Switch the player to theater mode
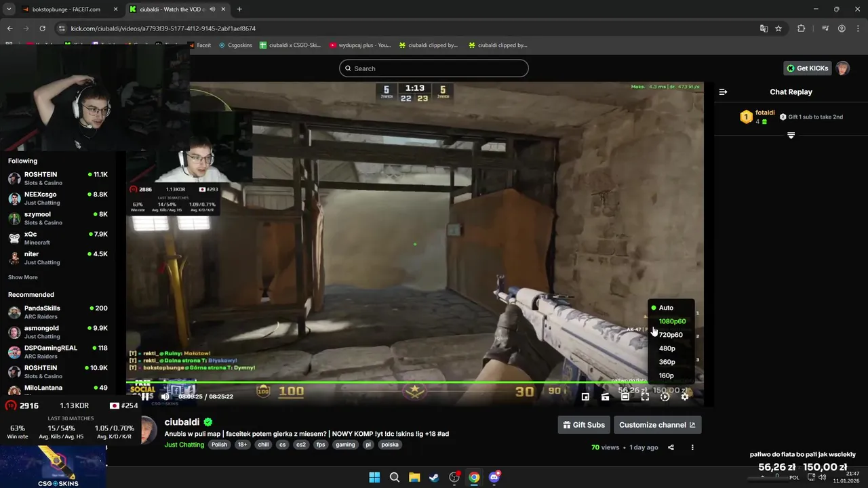The height and width of the screenshot is (488, 868). [x=625, y=396]
